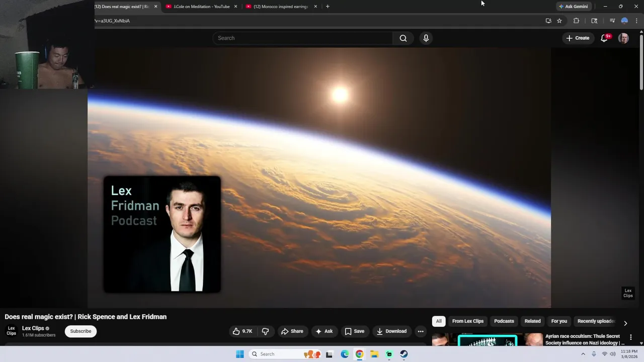The image size is (644, 362).
Task: Open File Explorer from taskbar
Action: (374, 354)
